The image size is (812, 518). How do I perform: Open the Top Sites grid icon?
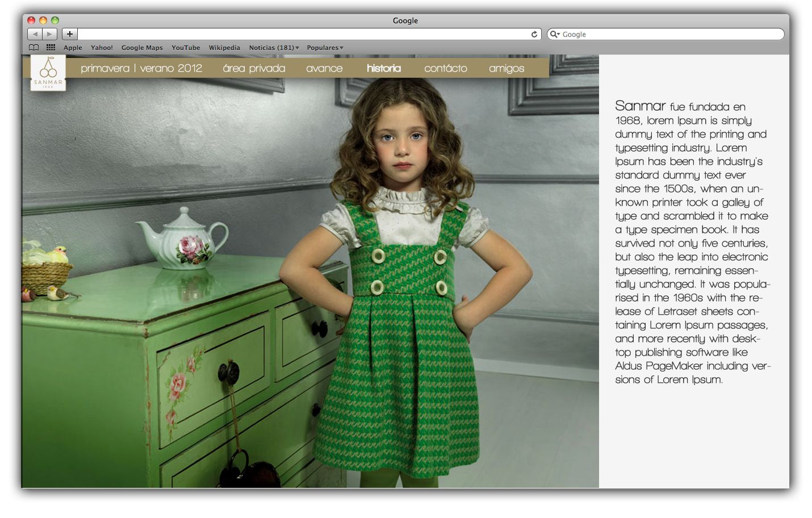[x=51, y=48]
